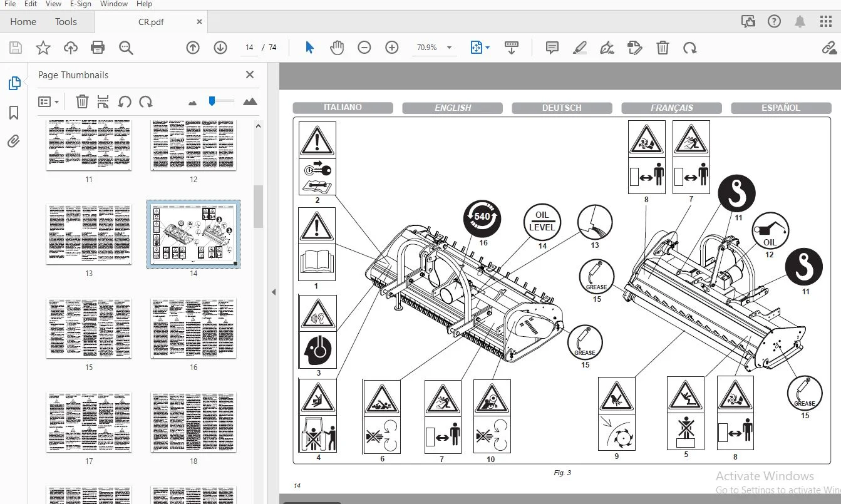Image resolution: width=841 pixels, height=504 pixels.
Task: Collapse the navigation pane arrow
Action: (273, 292)
